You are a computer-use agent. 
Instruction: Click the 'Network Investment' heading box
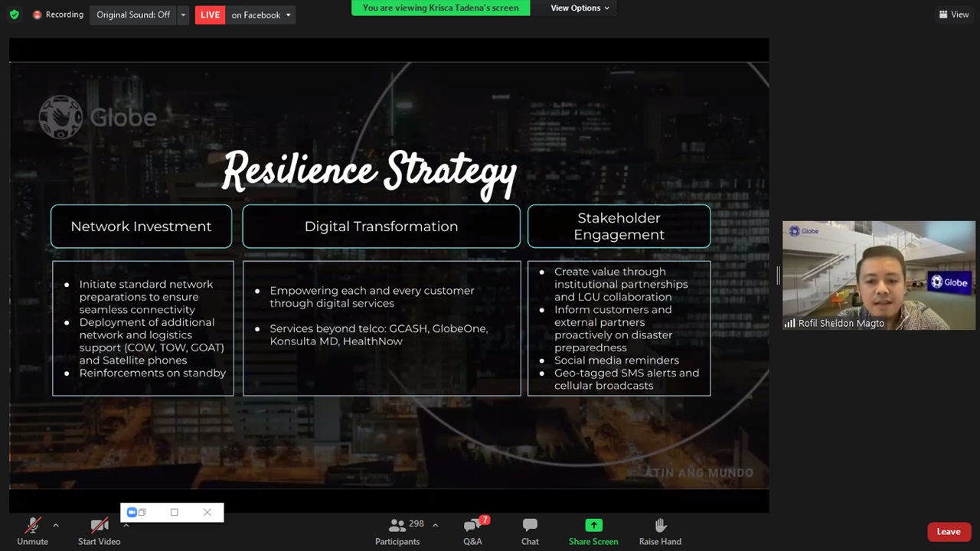141,227
